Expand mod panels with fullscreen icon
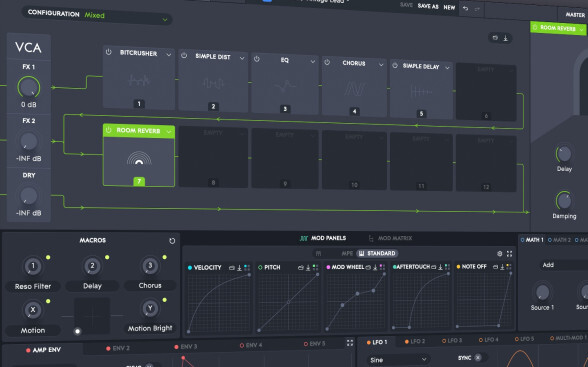This screenshot has height=367, width=588. 509,254
